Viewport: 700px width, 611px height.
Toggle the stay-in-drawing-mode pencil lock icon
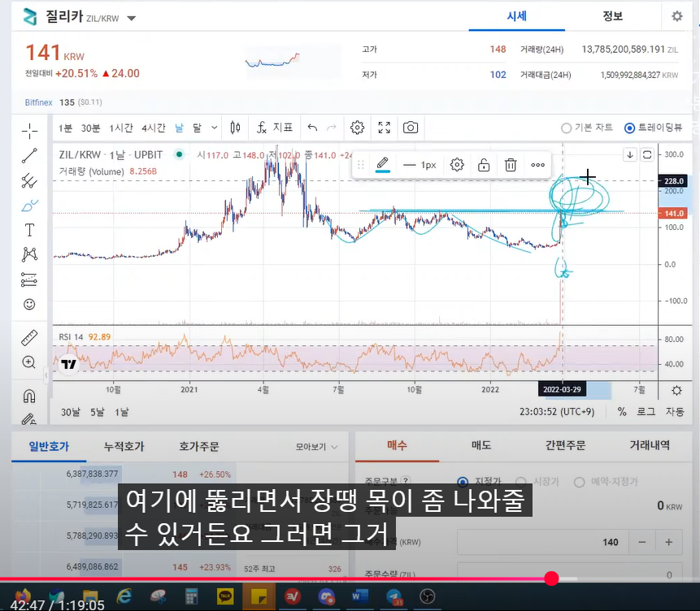(29, 419)
